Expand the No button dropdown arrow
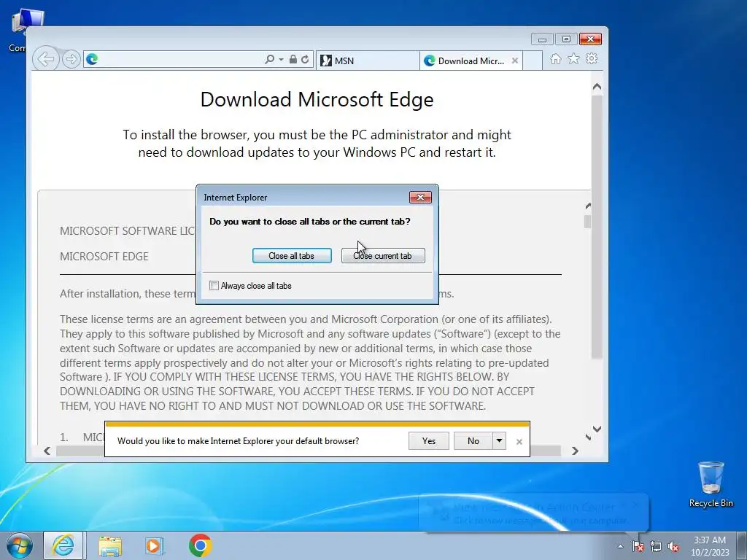Viewport: 747px width, 560px height. (x=499, y=441)
